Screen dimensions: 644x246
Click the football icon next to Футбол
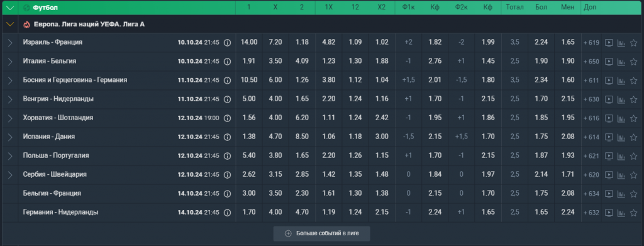tap(26, 8)
